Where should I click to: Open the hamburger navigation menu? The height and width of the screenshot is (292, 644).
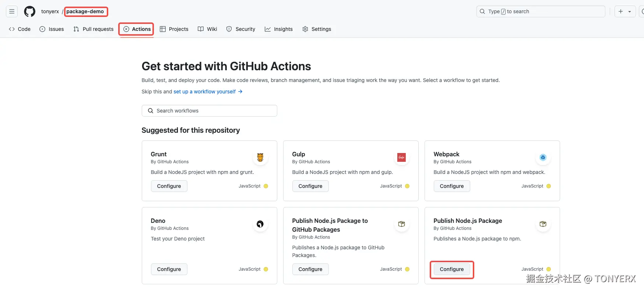12,11
